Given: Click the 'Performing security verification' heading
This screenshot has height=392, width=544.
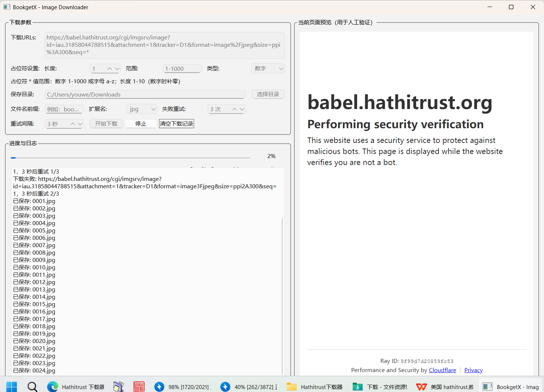Looking at the screenshot, I should coord(395,124).
